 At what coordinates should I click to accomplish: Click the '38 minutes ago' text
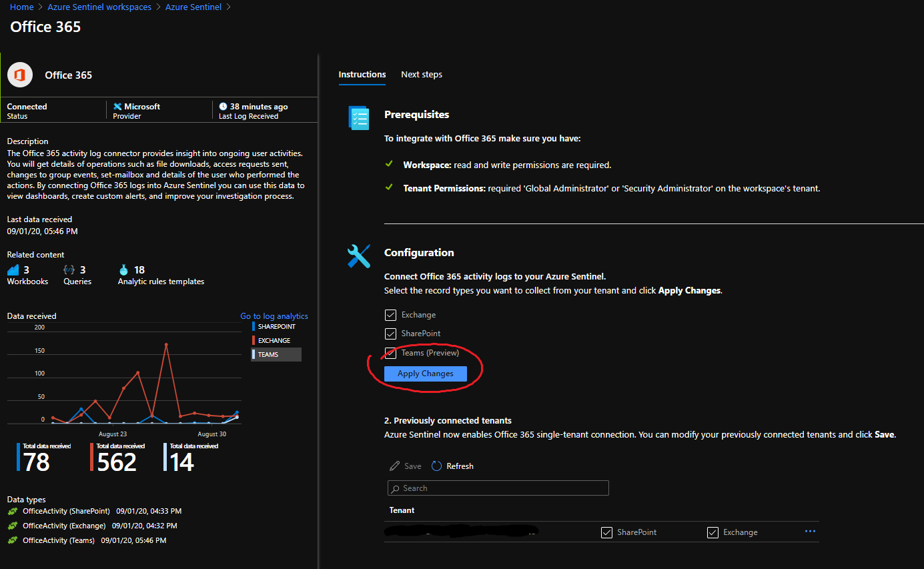[x=259, y=107]
